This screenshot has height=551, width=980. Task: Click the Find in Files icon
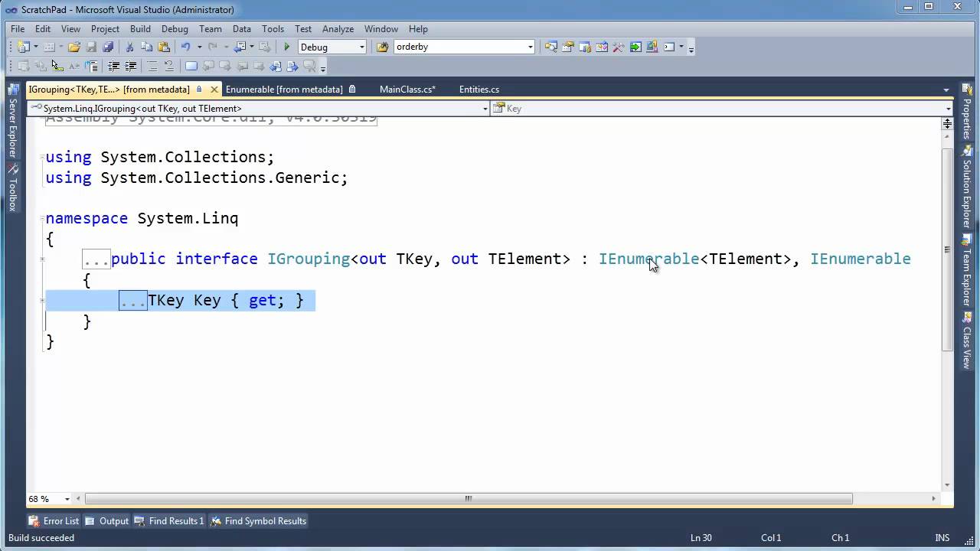coord(383,47)
